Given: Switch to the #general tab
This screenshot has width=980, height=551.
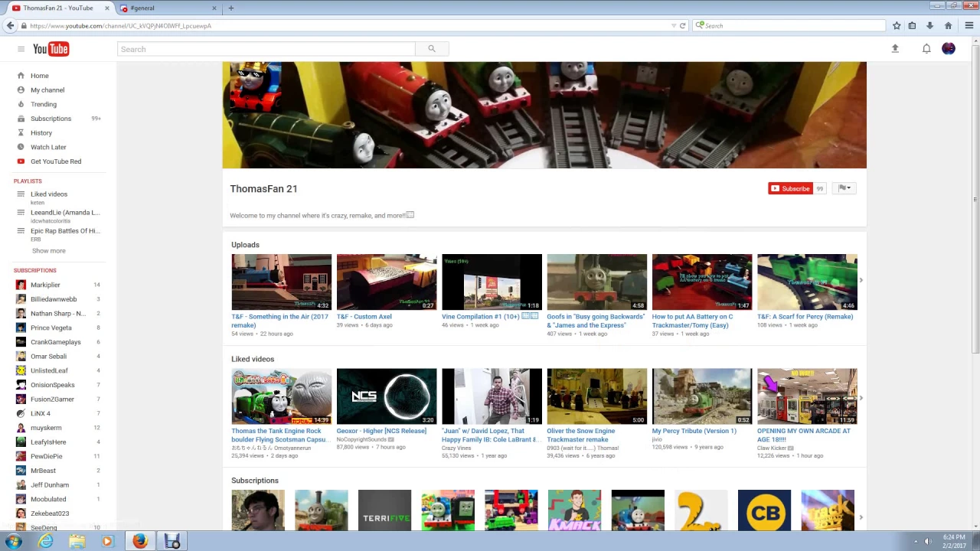Looking at the screenshot, I should tap(168, 8).
